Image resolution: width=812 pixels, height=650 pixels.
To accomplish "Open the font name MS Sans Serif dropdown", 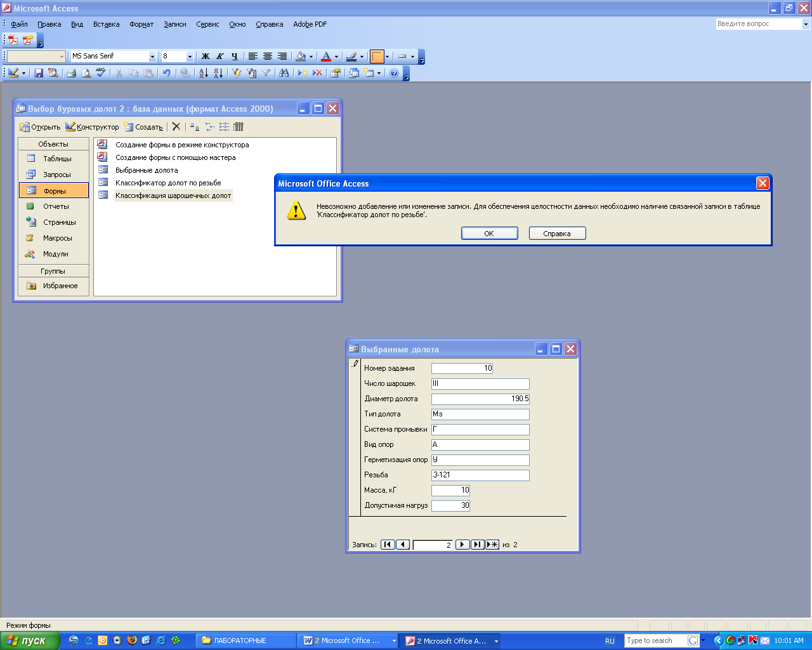I will [x=152, y=56].
